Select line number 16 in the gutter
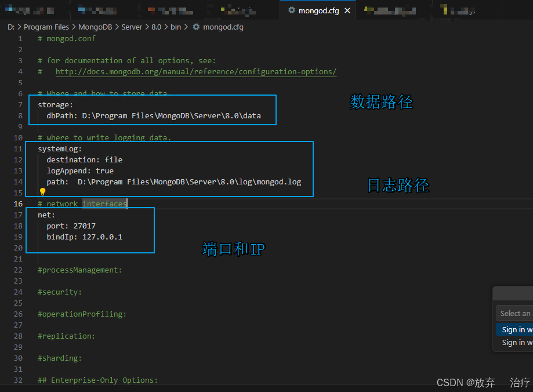The height and width of the screenshot is (392, 533). pos(18,204)
